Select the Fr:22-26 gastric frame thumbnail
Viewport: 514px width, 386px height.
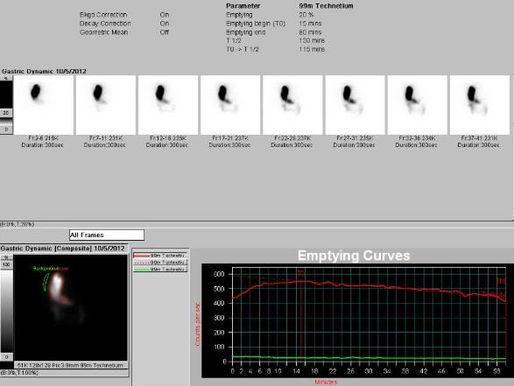pyautogui.click(x=293, y=105)
